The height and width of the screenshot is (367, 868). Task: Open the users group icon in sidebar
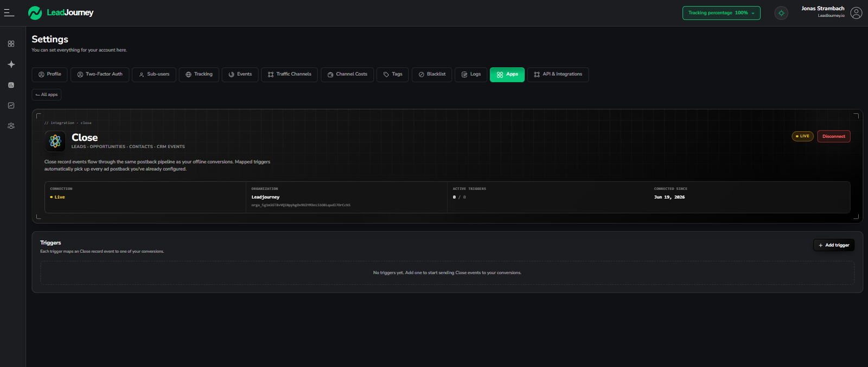[x=11, y=126]
